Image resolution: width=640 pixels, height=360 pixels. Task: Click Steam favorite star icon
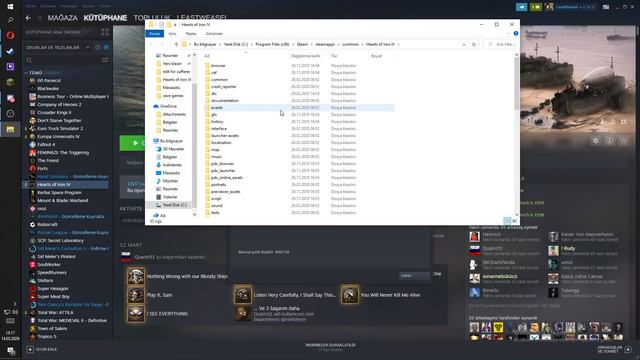pyautogui.click(x=624, y=141)
